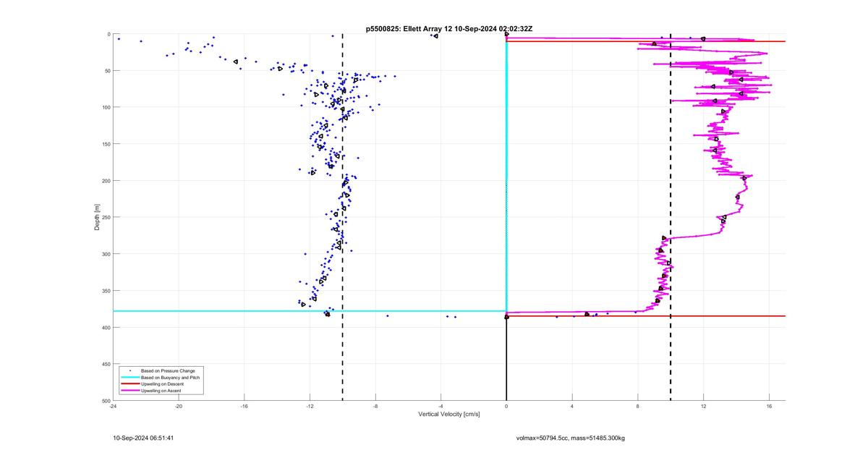Click the velocity tick label '16'
The width and height of the screenshot is (868, 450).
point(769,407)
